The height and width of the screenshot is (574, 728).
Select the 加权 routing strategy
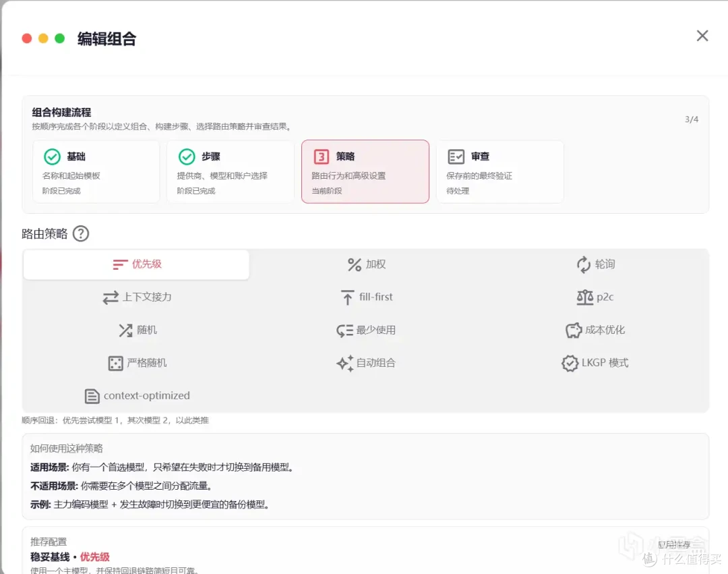[x=366, y=264]
